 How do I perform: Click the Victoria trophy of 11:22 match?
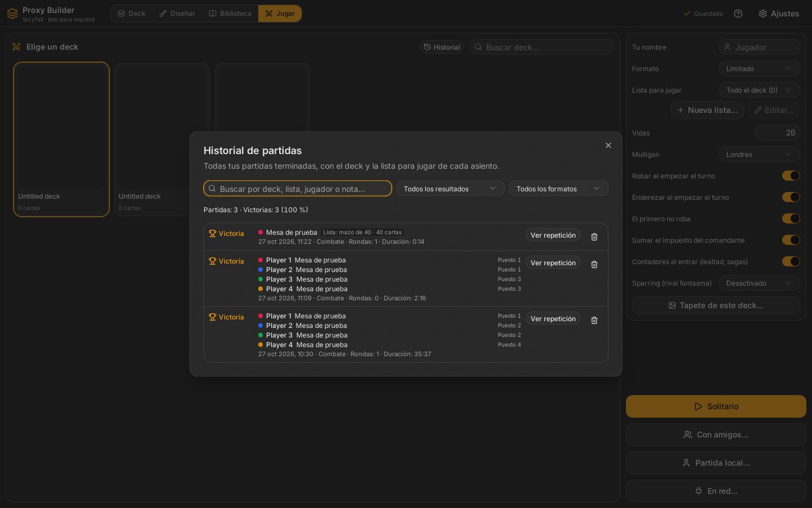tap(213, 233)
